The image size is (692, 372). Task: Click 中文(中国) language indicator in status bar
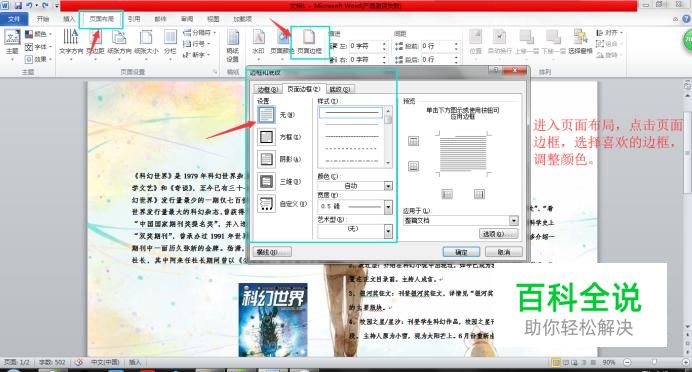(x=105, y=362)
